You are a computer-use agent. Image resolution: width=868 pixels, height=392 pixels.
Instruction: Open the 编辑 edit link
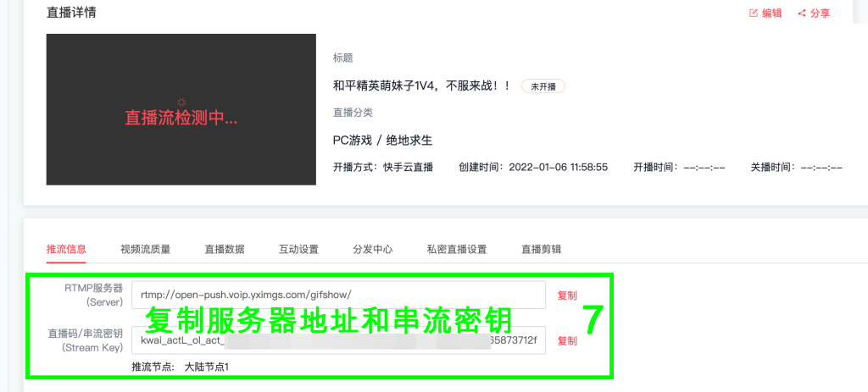click(771, 14)
